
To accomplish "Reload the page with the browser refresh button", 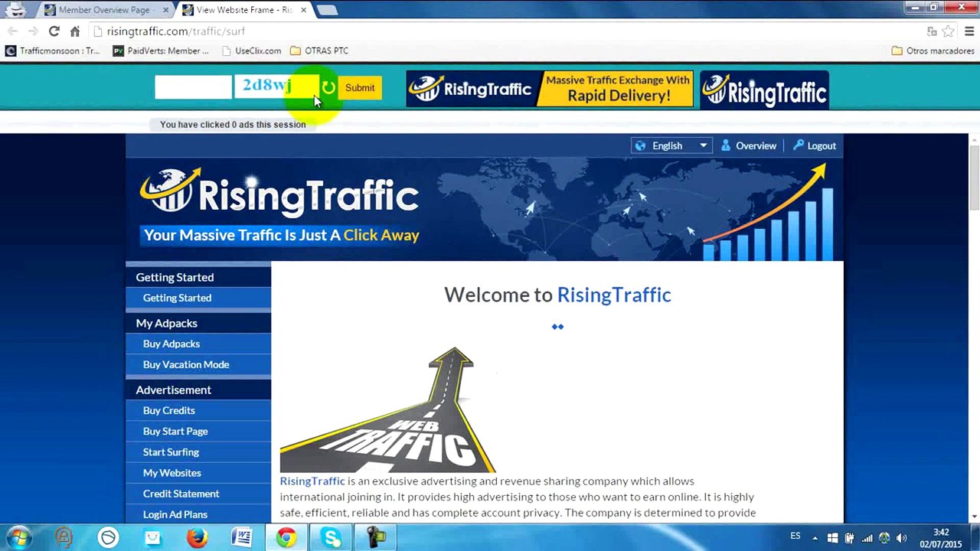I will pos(54,31).
